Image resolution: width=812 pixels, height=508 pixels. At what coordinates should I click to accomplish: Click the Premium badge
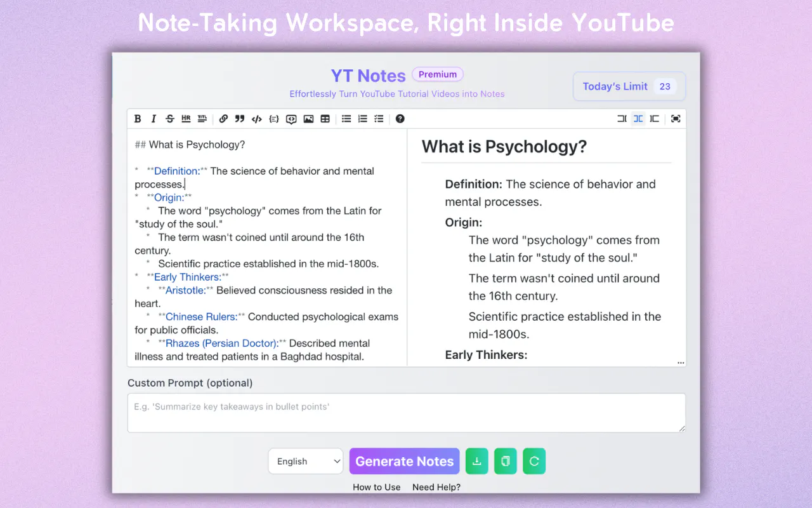pos(438,74)
